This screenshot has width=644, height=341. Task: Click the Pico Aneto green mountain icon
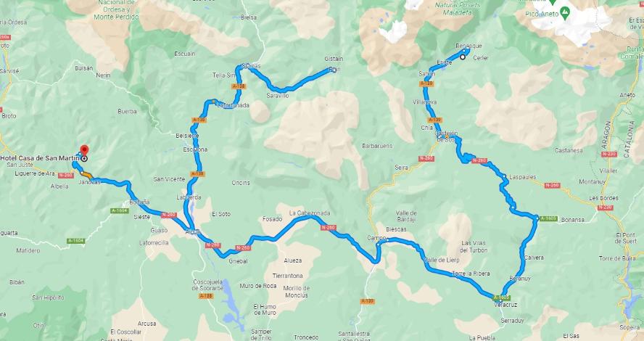pos(565,12)
